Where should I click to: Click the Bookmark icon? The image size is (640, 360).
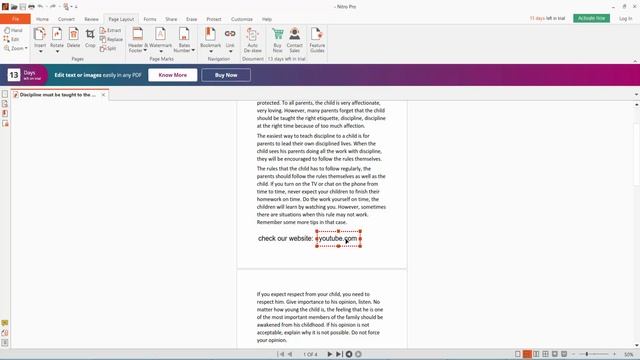point(210,34)
